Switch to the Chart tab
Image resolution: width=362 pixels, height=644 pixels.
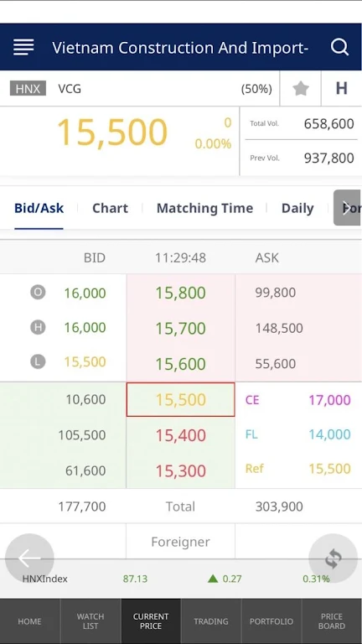tap(110, 208)
